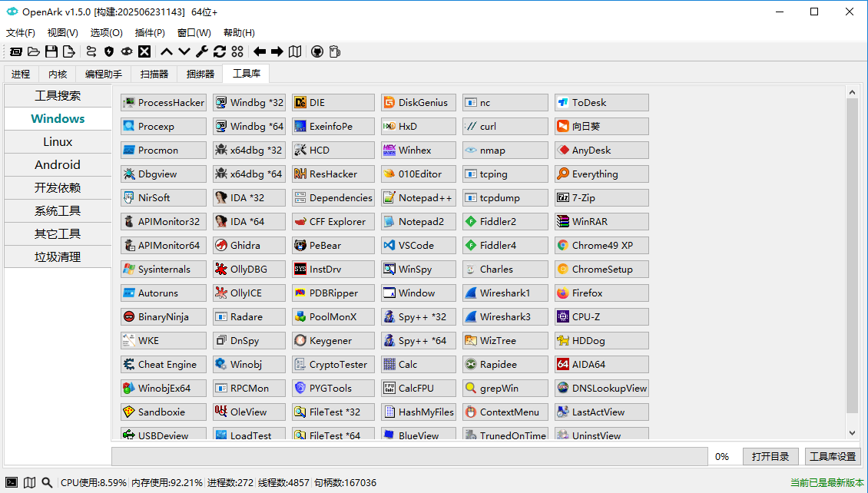Select the wrench settings icon

tap(201, 51)
